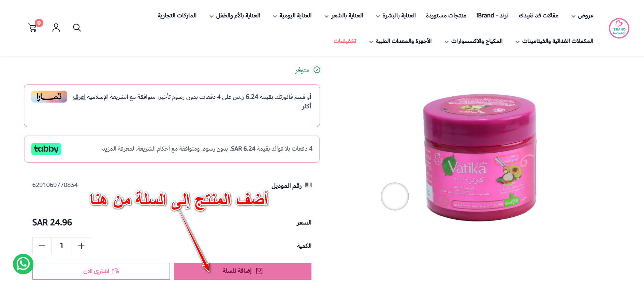Click the tabby payment logo
Screen dimensions: 644x292
click(x=46, y=149)
